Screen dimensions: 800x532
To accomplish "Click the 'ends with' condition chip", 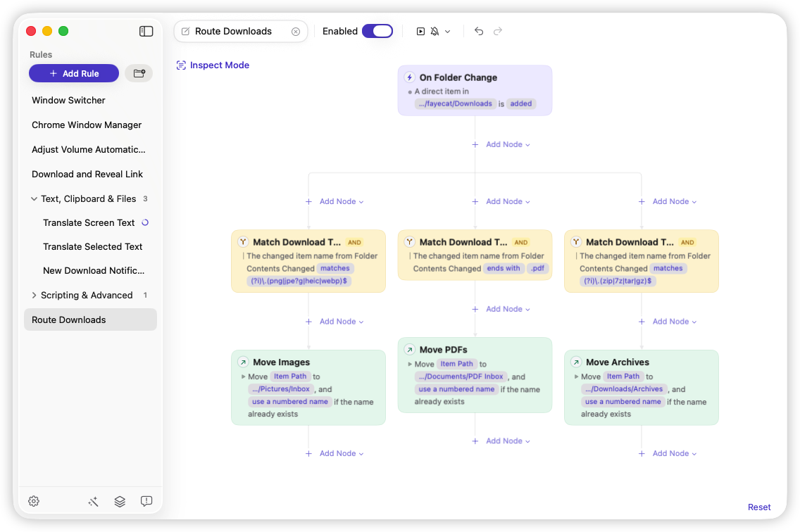I will point(503,269).
